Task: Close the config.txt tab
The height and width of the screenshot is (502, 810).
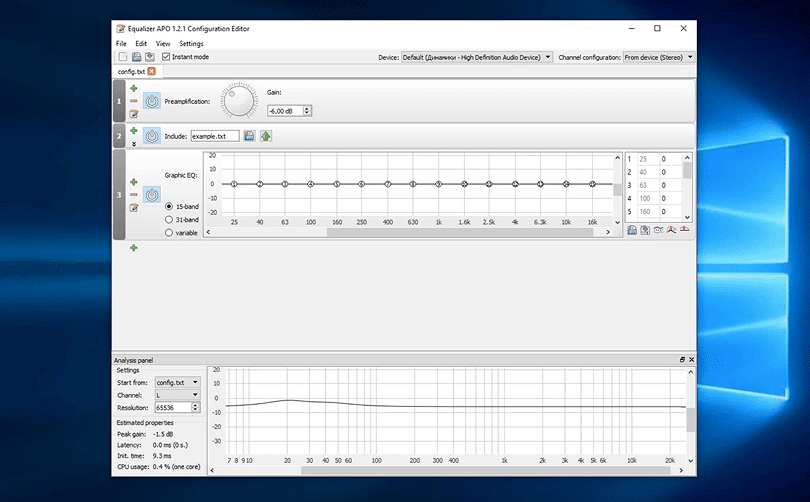Action: pyautogui.click(x=152, y=71)
